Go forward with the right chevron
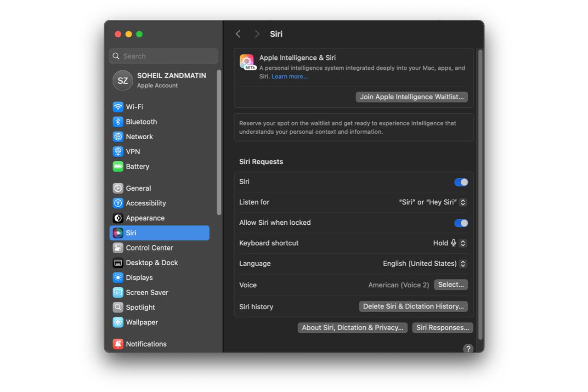The image size is (588, 392). pos(257,34)
